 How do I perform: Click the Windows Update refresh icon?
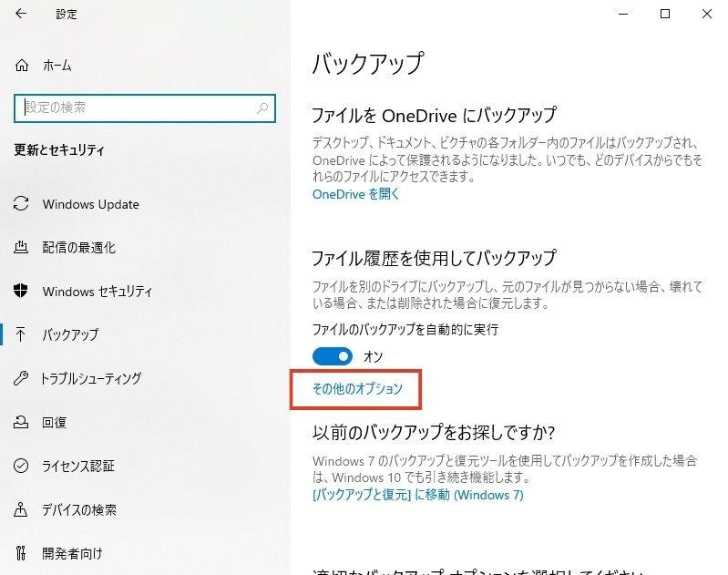tap(21, 203)
